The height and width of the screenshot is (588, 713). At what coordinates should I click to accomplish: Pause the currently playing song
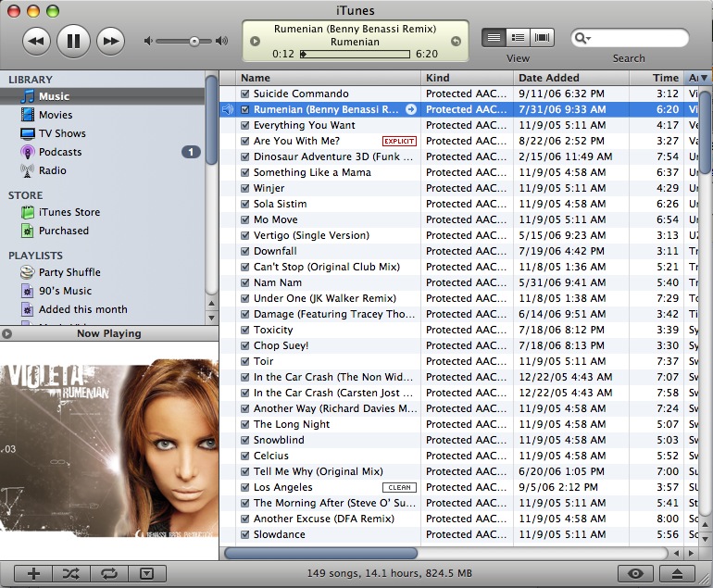pos(73,41)
